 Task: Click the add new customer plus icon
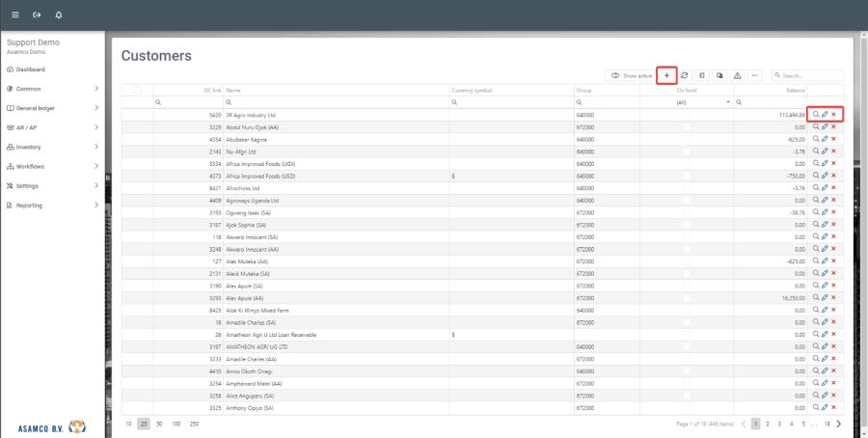665,75
